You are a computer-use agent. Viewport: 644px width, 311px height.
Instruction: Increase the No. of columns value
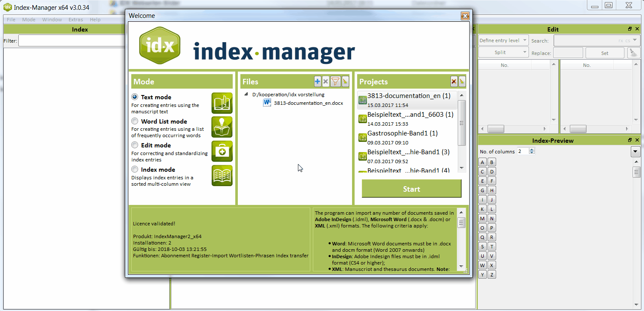[x=531, y=149]
